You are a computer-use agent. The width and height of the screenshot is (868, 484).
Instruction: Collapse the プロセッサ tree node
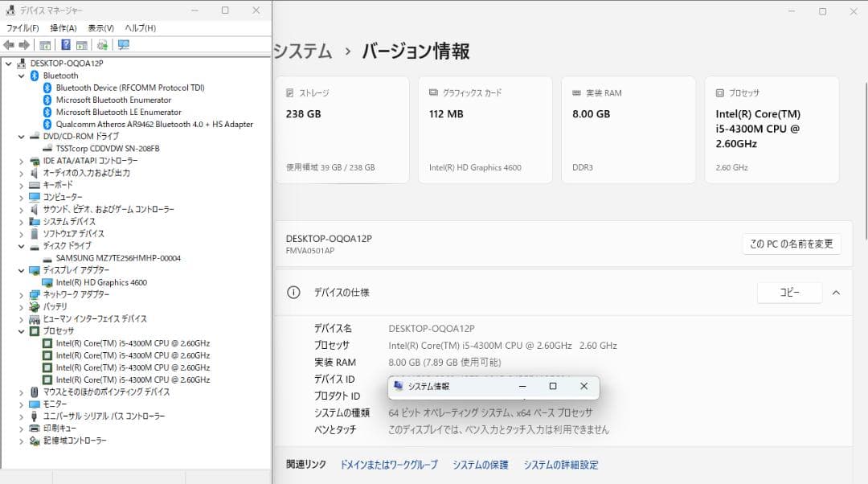(x=22, y=330)
